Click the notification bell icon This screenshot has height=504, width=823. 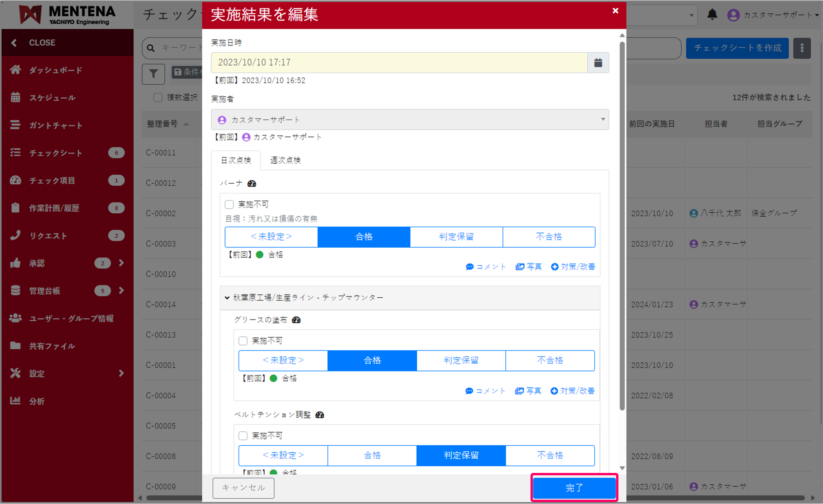tap(712, 15)
